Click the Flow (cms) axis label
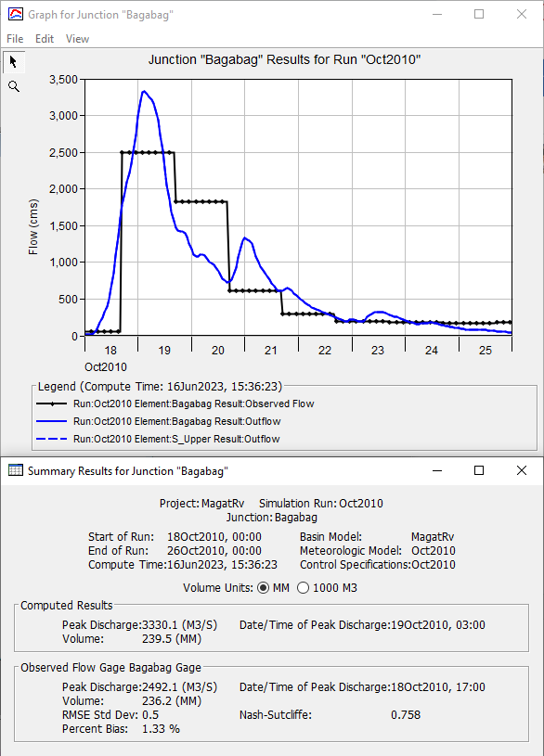544x756 pixels. 32,226
